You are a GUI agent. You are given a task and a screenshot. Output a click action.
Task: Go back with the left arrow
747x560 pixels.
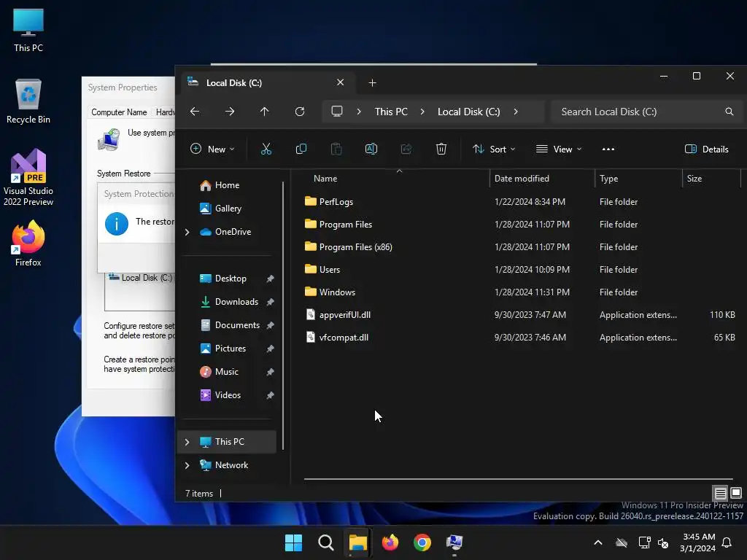point(195,112)
